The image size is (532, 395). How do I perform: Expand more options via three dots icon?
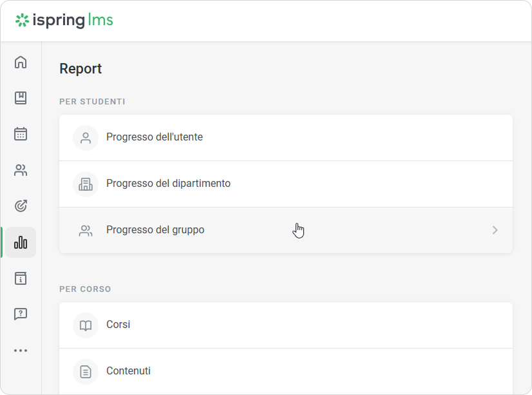click(21, 351)
